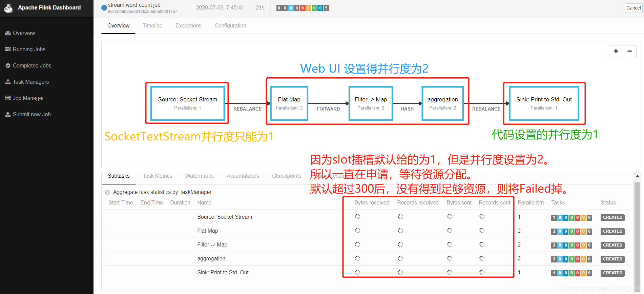Viewport: 644px width, 294px height.
Task: Click Sink: Print to Std. Out row name
Action: coord(223,273)
